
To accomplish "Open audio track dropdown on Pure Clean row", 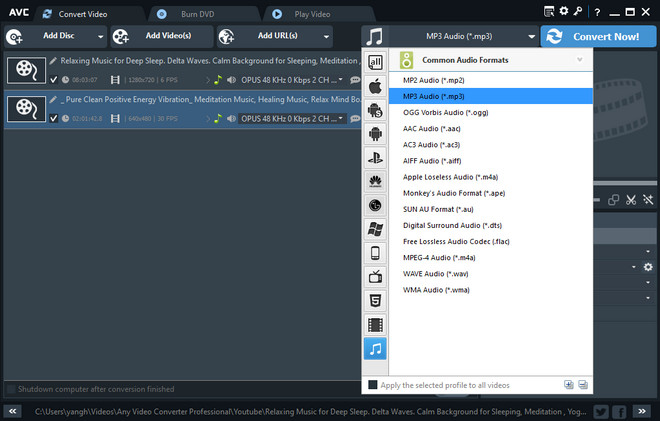I will (x=341, y=118).
